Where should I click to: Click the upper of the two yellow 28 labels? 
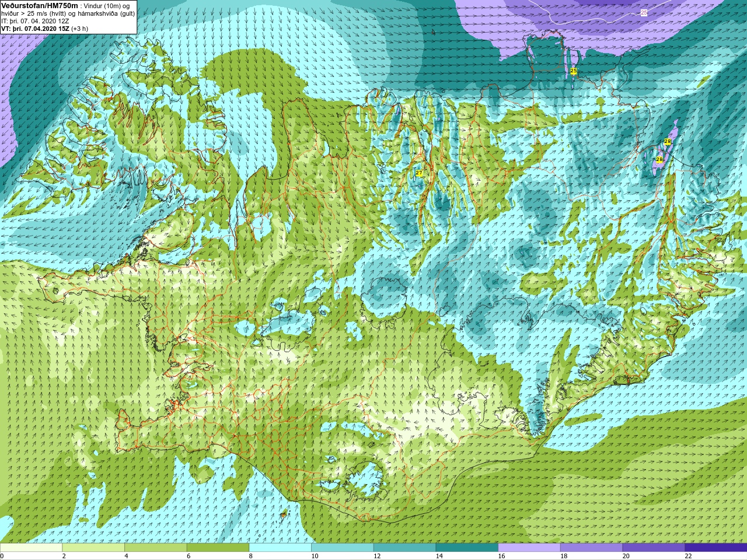tap(667, 142)
